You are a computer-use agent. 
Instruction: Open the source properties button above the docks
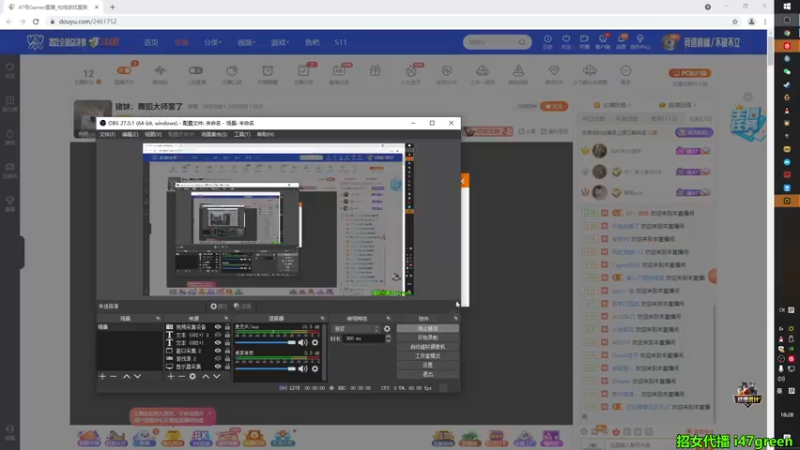click(218, 306)
